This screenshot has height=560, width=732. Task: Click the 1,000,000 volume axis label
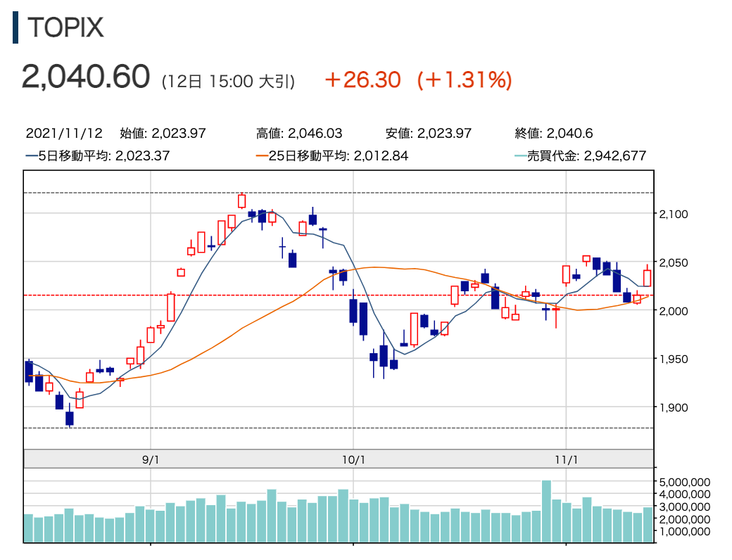[x=684, y=532]
